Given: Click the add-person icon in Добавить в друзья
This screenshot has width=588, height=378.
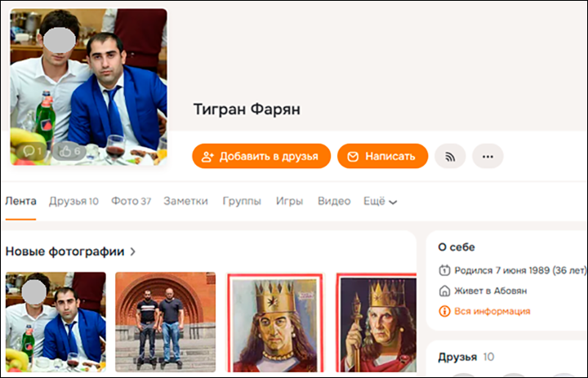Looking at the screenshot, I should point(207,157).
